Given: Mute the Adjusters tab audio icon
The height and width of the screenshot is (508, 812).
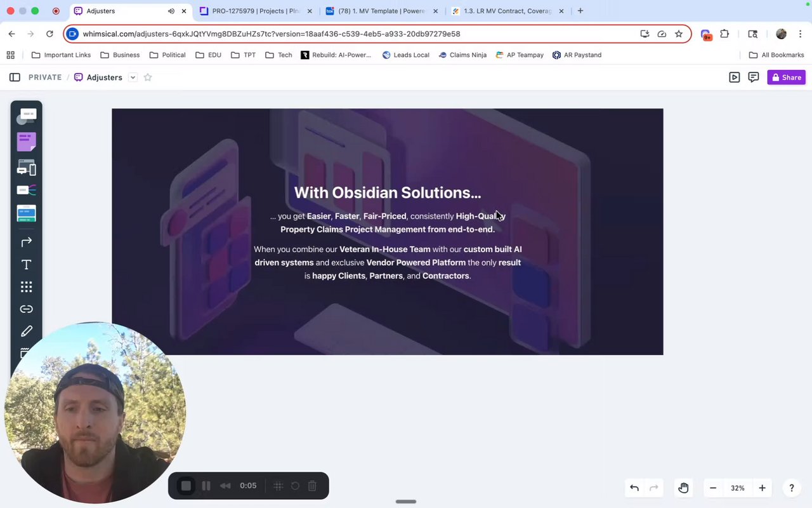Looking at the screenshot, I should (x=171, y=11).
